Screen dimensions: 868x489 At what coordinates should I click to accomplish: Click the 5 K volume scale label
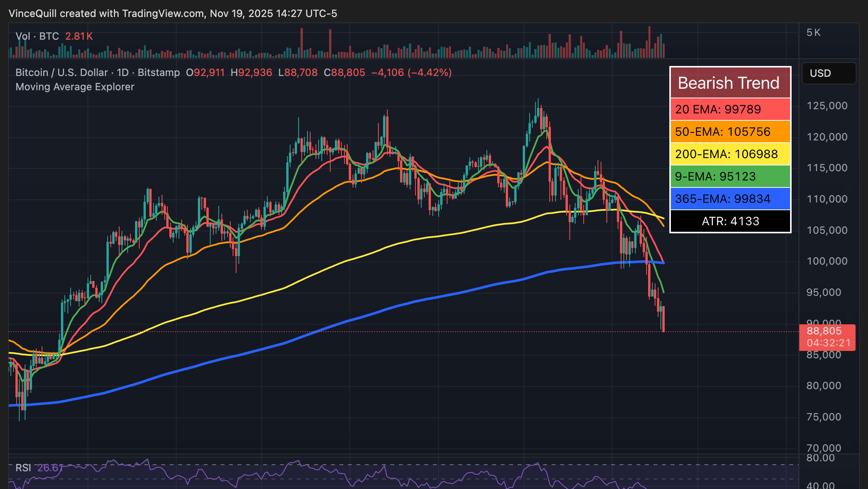(813, 33)
